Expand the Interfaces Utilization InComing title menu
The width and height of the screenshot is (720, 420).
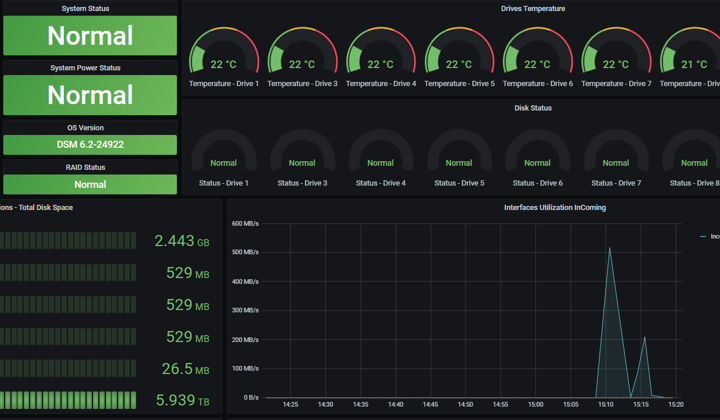click(x=555, y=207)
